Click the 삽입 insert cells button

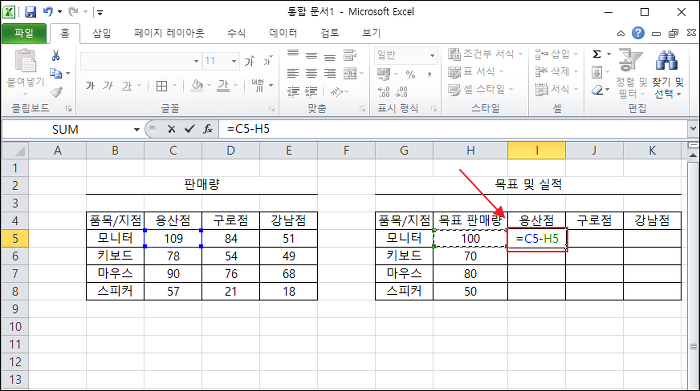(x=556, y=54)
